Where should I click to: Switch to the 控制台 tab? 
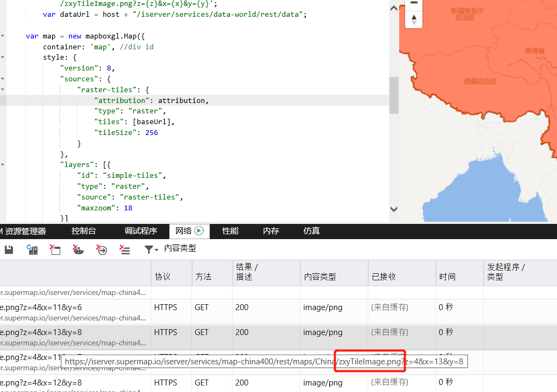(x=84, y=231)
